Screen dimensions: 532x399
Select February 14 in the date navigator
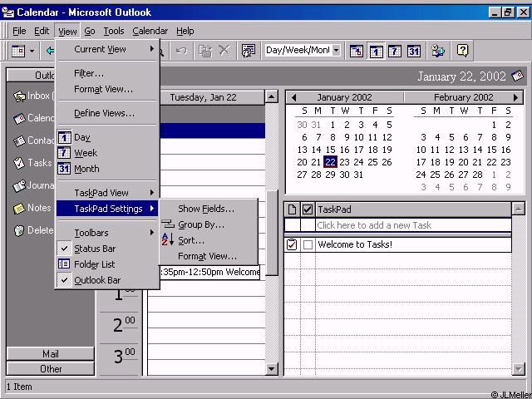pyautogui.click(x=477, y=150)
